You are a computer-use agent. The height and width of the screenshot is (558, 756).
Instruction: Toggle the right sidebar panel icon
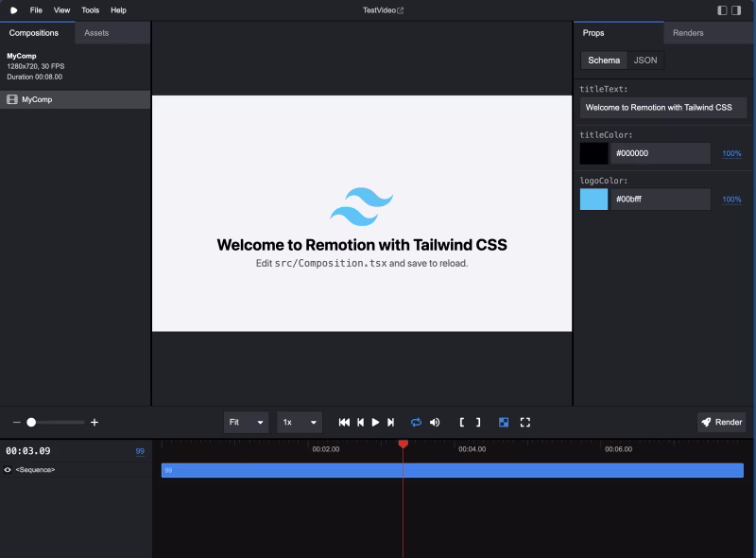pos(736,10)
